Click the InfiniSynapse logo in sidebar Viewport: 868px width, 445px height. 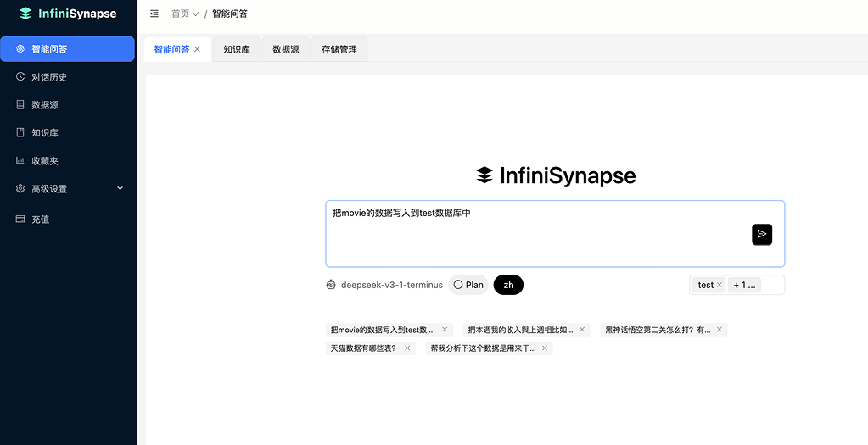click(68, 14)
